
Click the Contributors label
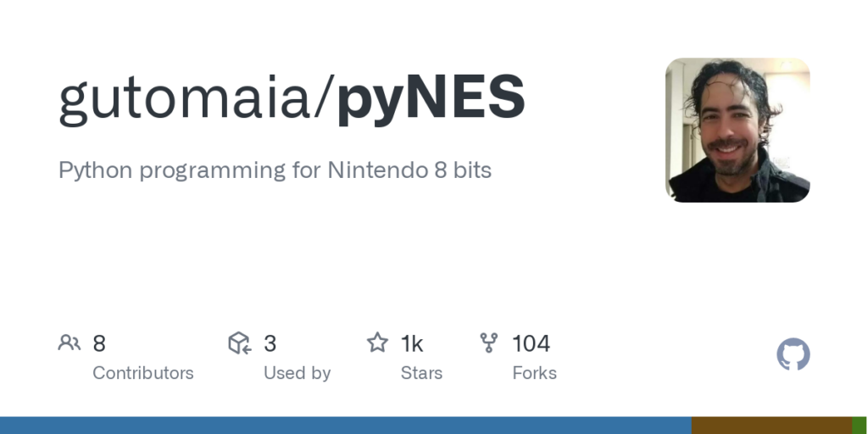(143, 373)
